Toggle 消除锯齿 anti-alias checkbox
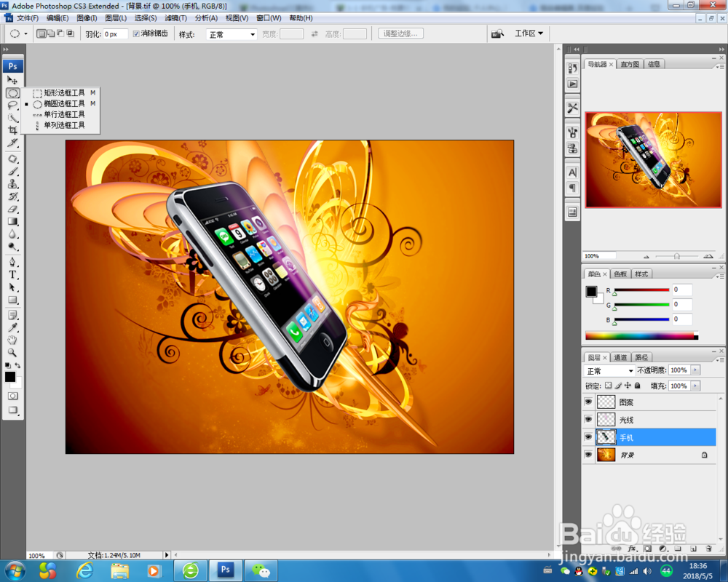 point(136,33)
